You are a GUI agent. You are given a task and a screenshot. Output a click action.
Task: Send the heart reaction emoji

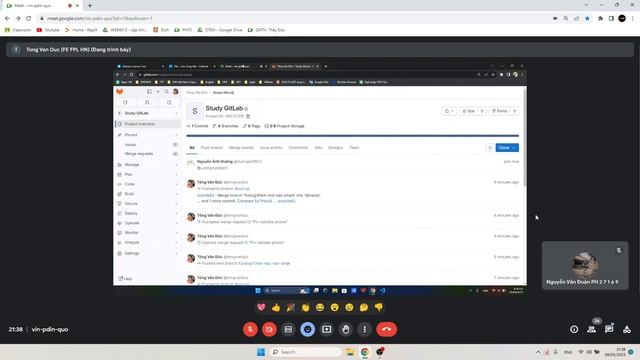point(261,307)
